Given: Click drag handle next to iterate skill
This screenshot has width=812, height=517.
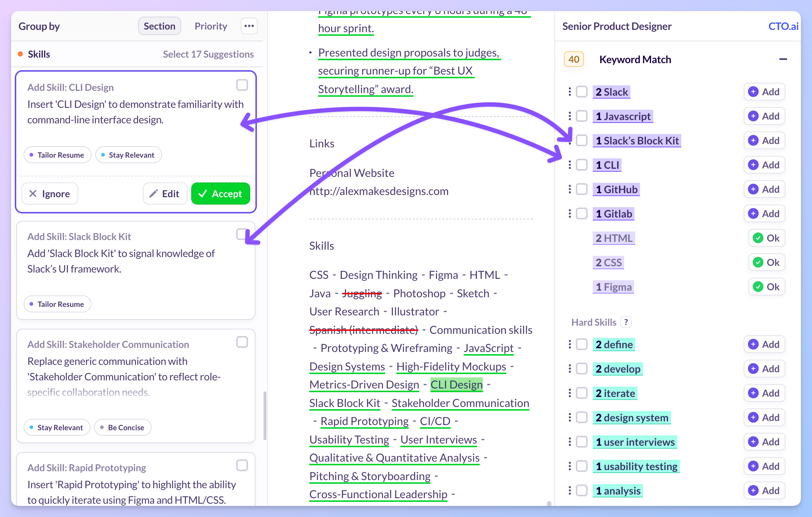Looking at the screenshot, I should (x=570, y=393).
